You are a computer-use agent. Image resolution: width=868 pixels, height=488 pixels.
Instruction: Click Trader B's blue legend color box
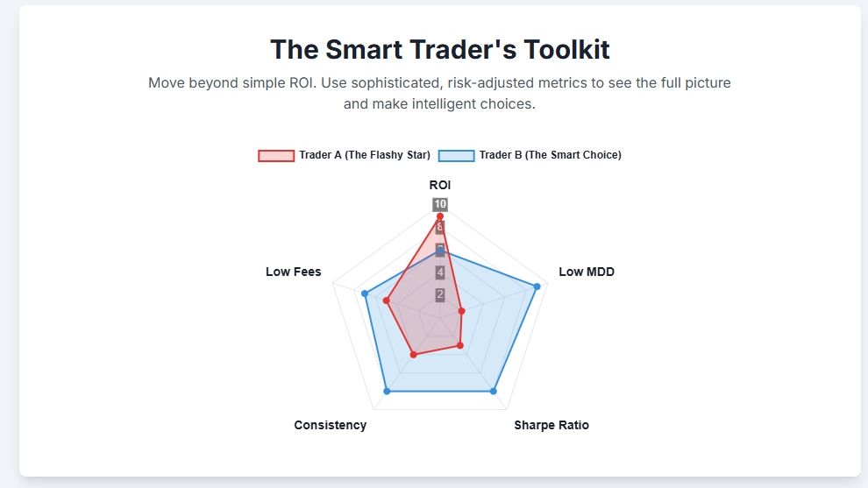456,155
